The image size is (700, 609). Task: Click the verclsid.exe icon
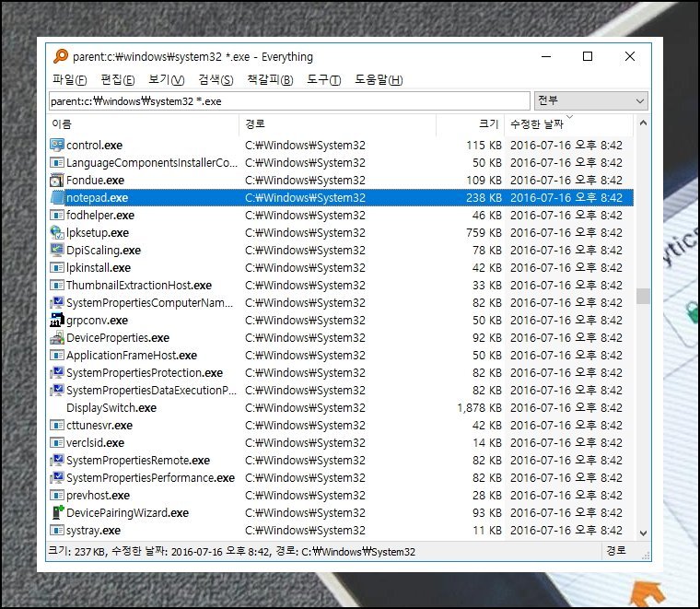(57, 442)
